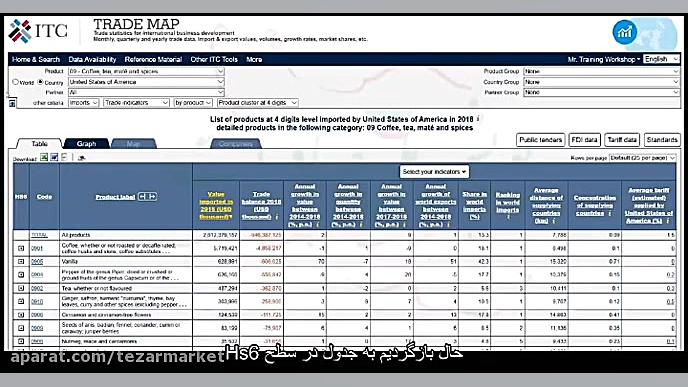This screenshot has width=688, height=387.
Task: Open the Product cluster at 4 digits dropdown
Action: [x=258, y=103]
